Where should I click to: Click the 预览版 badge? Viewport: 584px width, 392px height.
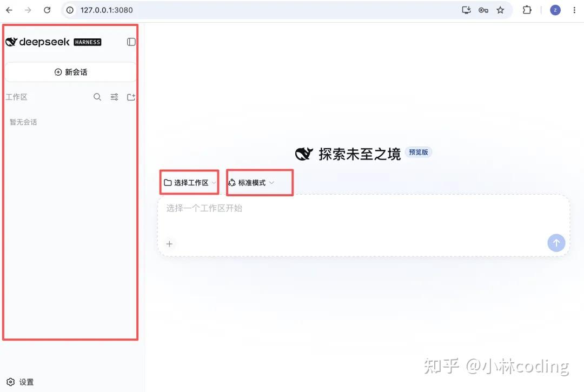click(x=418, y=152)
